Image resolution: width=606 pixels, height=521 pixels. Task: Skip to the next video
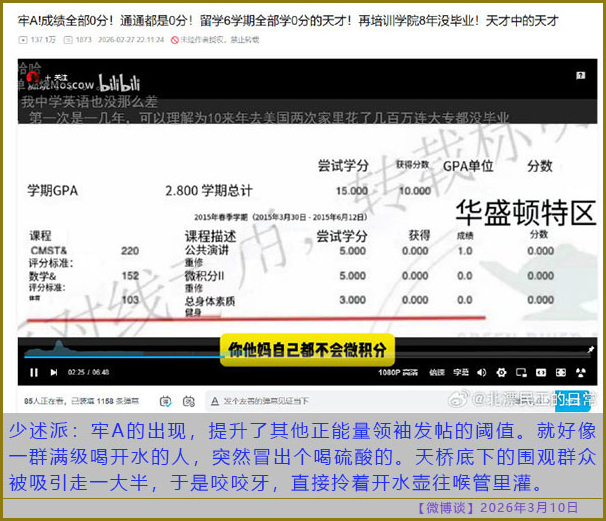tap(54, 372)
